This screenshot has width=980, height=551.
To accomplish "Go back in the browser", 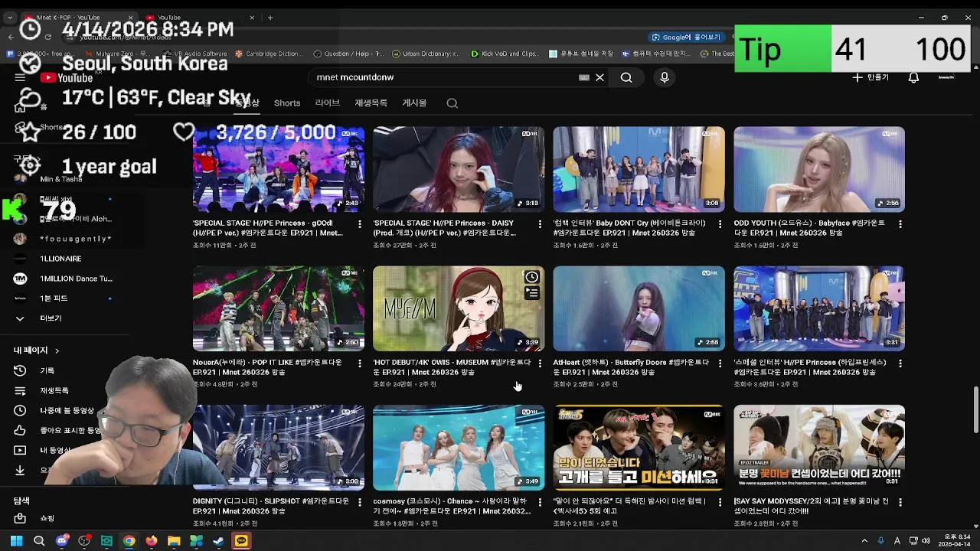I will 11,37.
